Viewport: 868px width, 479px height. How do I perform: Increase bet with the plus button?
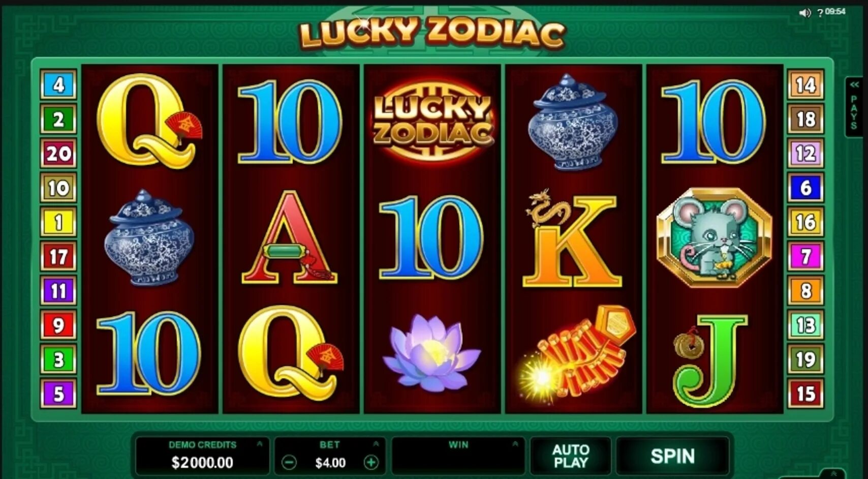pos(371,462)
